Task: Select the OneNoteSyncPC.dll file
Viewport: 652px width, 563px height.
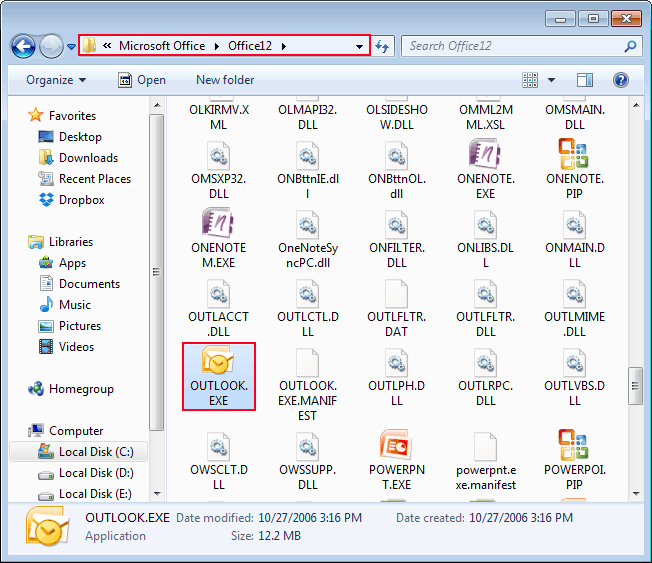Action: (308, 239)
